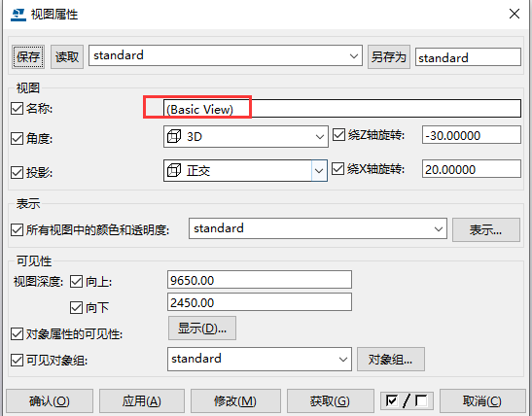Screen dimensions: 532x416
Task: Click the (Basic View) name field
Action: (342, 109)
